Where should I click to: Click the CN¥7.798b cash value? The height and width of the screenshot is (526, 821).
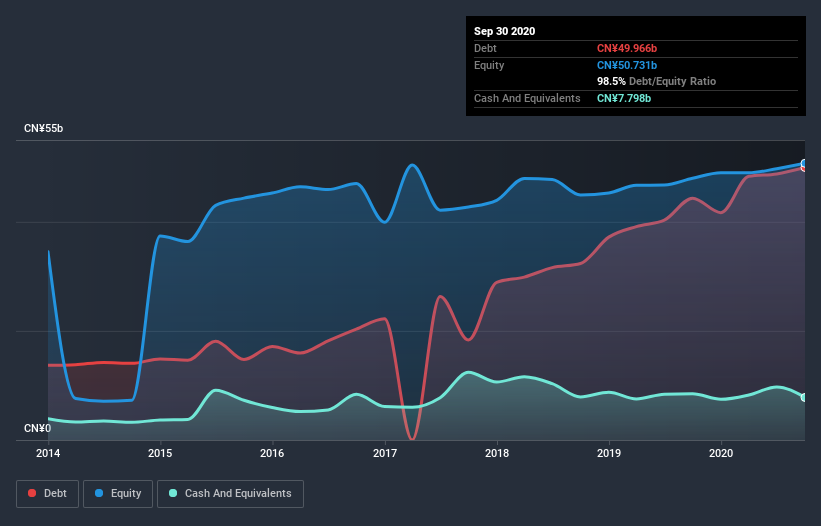(x=624, y=98)
